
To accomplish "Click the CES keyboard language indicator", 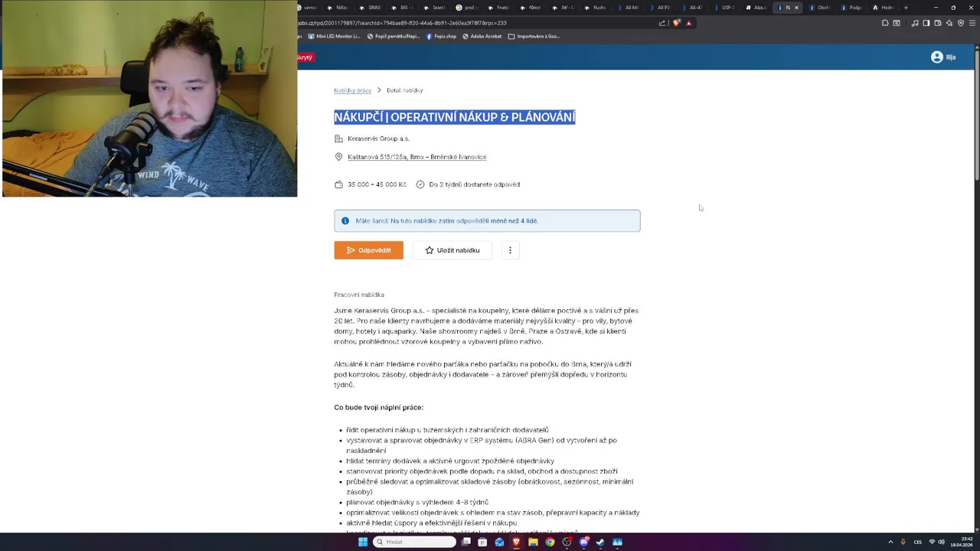I will pyautogui.click(x=917, y=542).
